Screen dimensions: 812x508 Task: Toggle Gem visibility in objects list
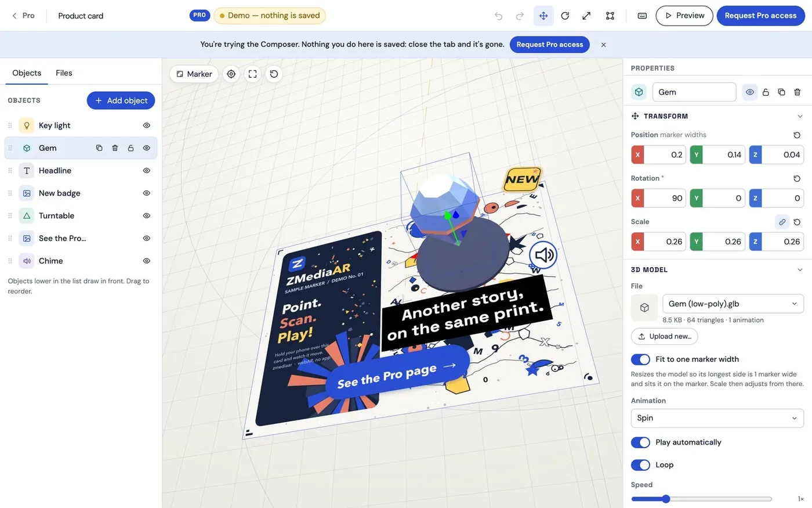point(146,148)
